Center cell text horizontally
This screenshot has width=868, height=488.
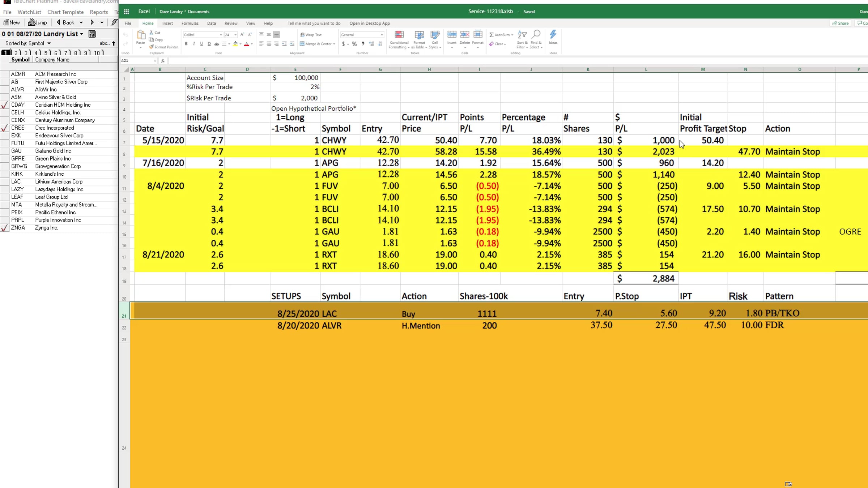(269, 44)
